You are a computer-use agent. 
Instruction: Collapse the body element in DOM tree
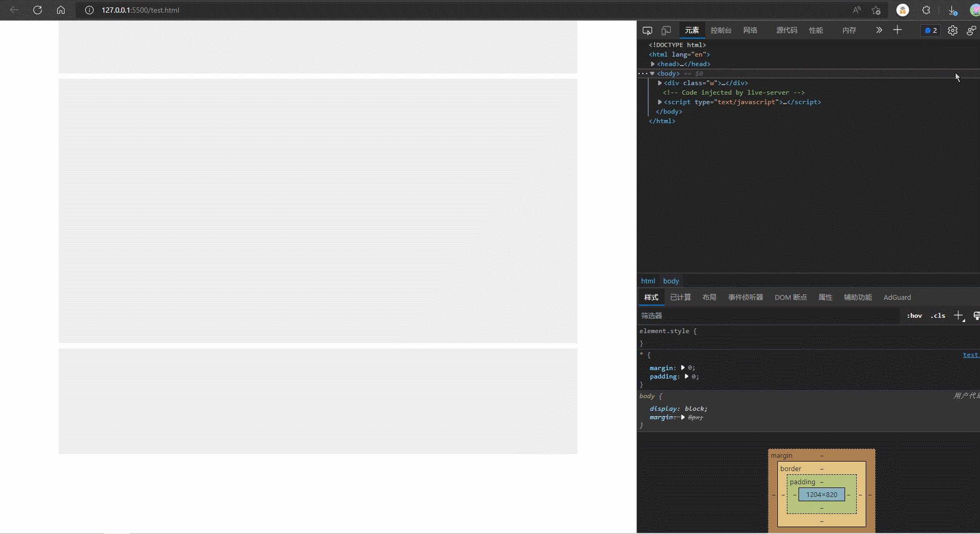(x=653, y=73)
